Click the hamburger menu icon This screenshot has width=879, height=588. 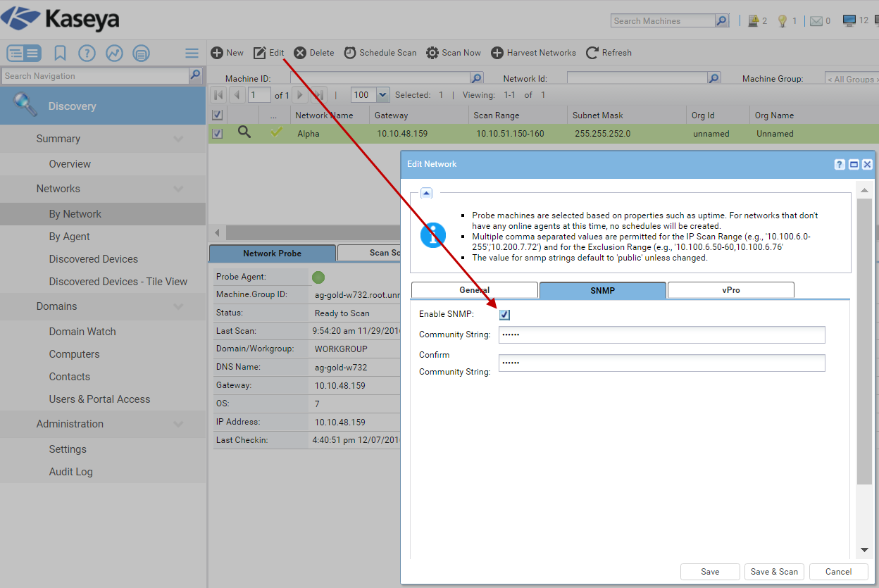pos(192,53)
